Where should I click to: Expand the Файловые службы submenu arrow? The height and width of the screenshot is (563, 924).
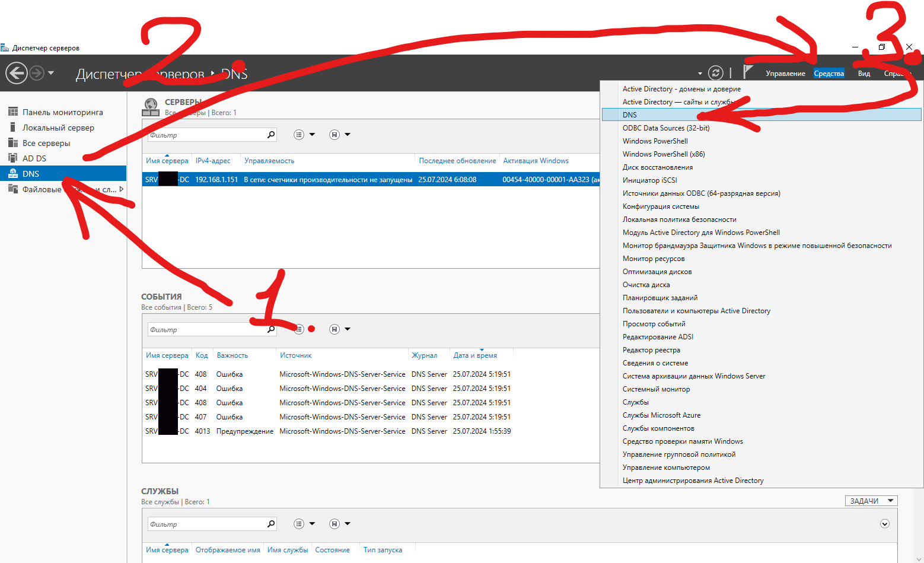tap(122, 189)
